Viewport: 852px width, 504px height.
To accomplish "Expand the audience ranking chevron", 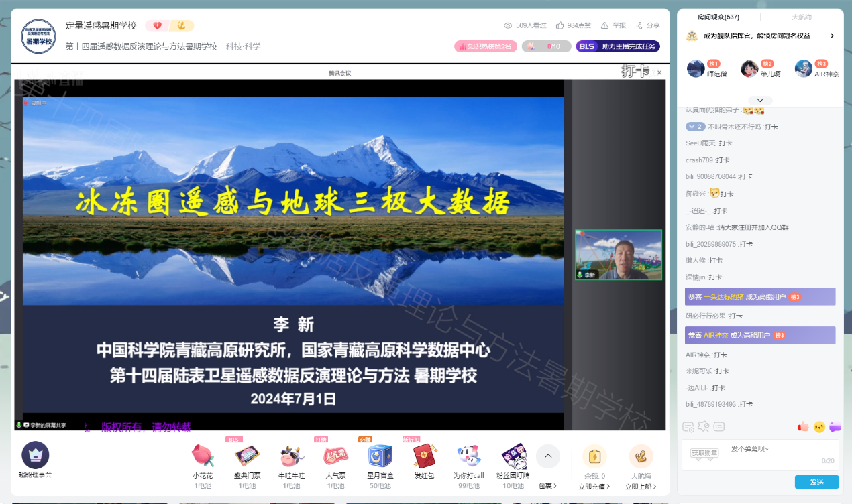I will coord(760,100).
